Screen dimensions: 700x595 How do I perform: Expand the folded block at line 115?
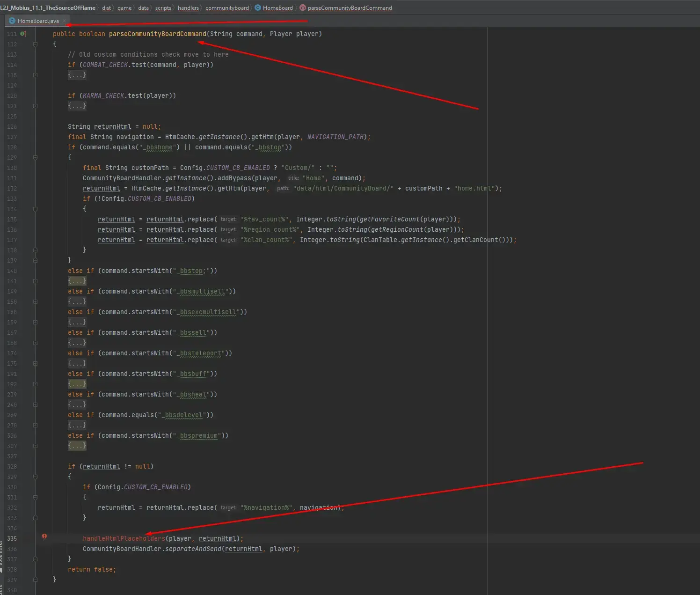(x=35, y=75)
